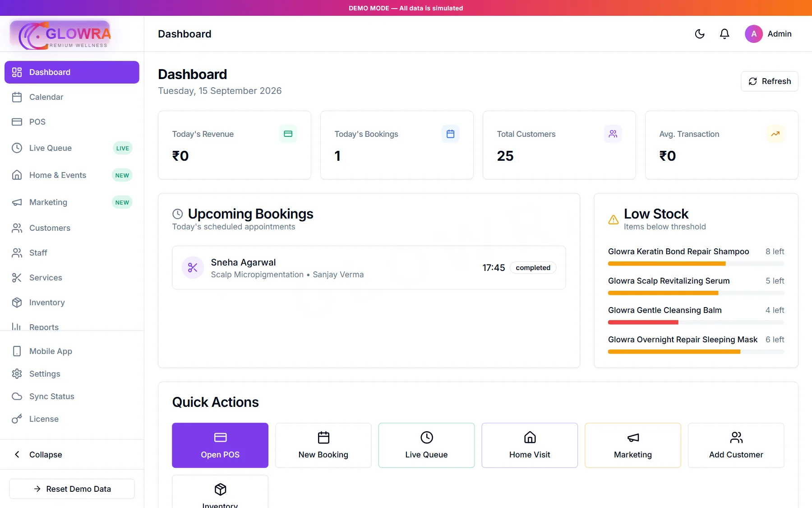Open Live Queue in the sidebar
This screenshot has height=508, width=812.
tap(72, 148)
